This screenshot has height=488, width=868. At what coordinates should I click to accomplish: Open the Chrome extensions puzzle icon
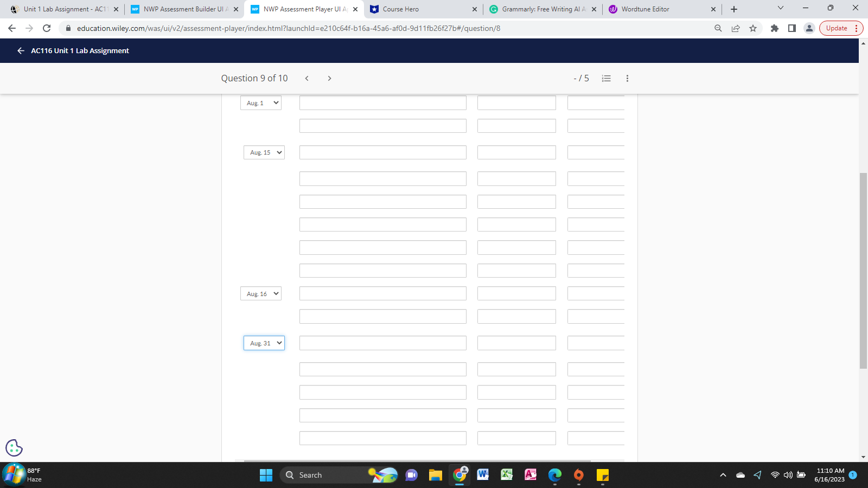(x=775, y=28)
